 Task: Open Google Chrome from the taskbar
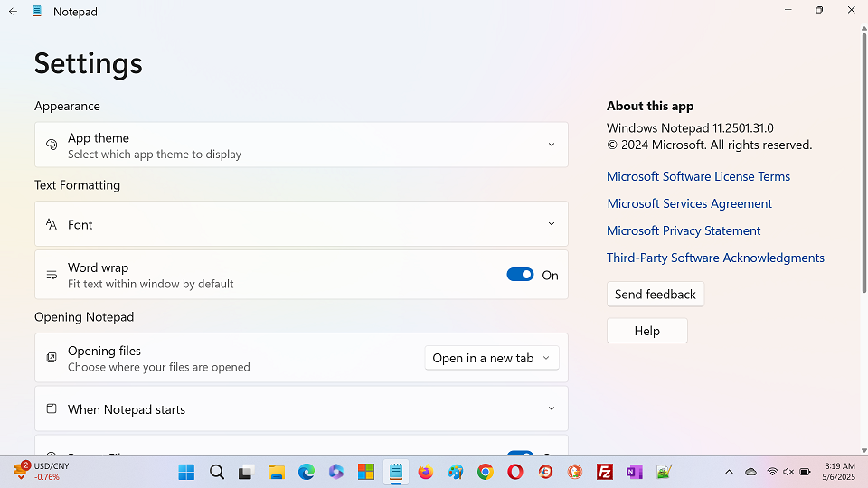coord(486,472)
